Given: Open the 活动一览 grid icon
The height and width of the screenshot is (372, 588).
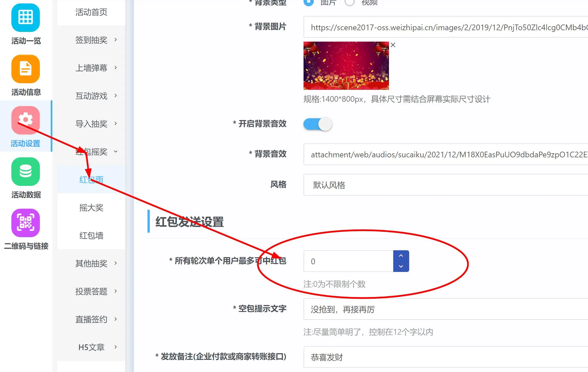Looking at the screenshot, I should pos(26,18).
